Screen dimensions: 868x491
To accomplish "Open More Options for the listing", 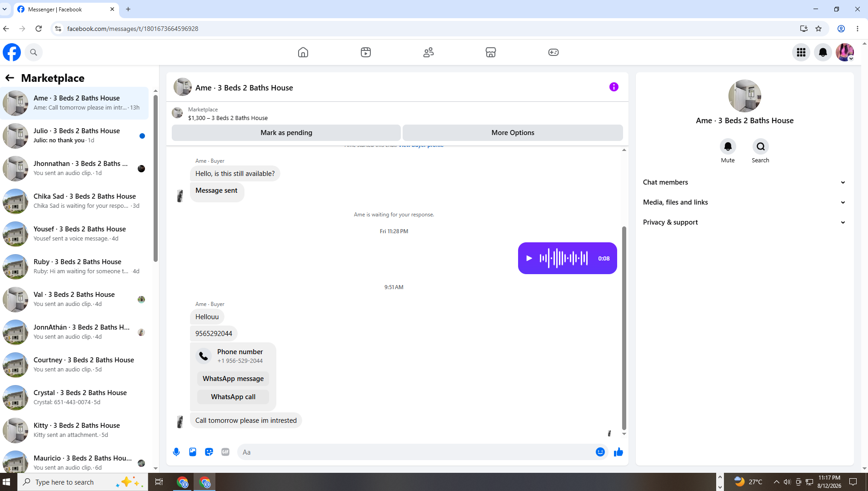I will click(513, 133).
